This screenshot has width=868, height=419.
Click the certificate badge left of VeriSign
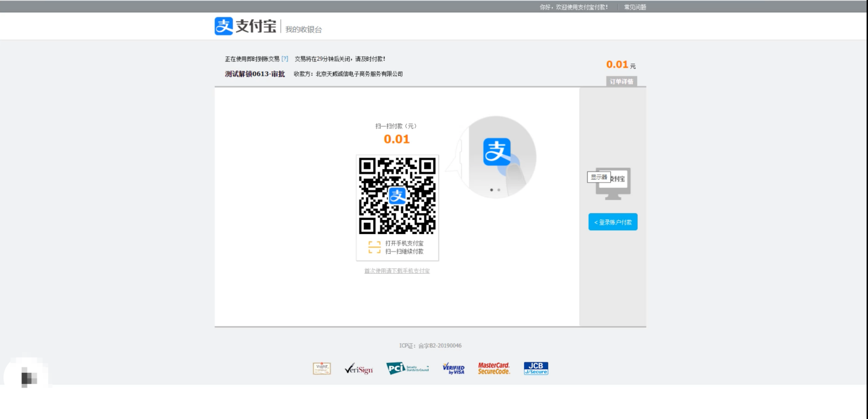pyautogui.click(x=322, y=368)
